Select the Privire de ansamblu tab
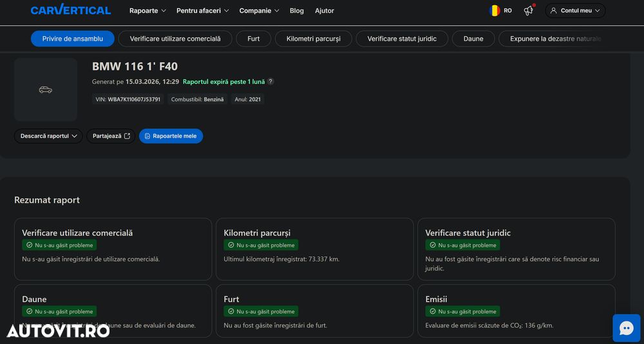This screenshot has height=344, width=644. (73, 39)
